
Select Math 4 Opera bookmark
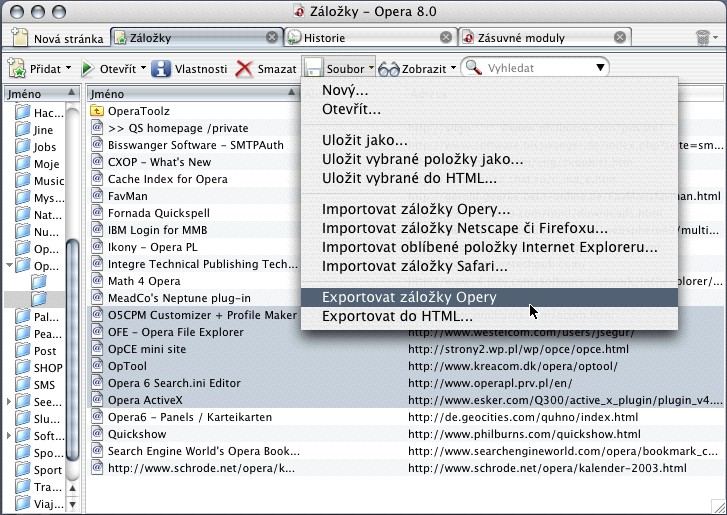point(193,281)
